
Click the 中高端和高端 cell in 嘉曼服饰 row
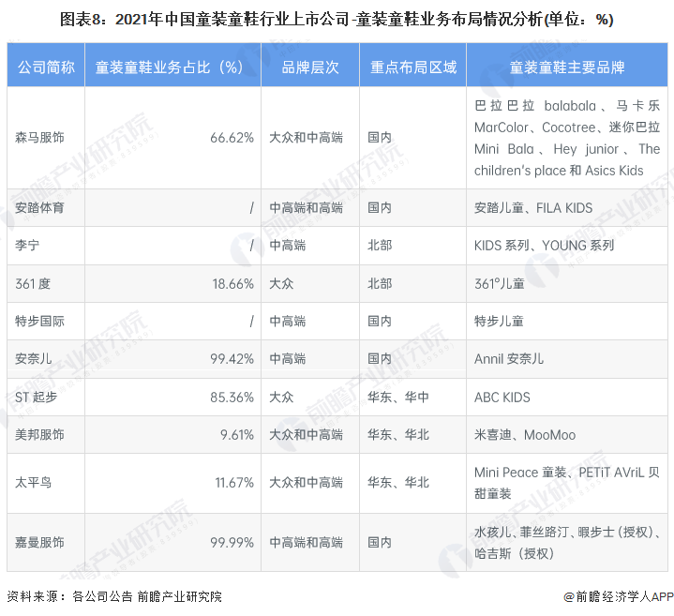point(310,543)
